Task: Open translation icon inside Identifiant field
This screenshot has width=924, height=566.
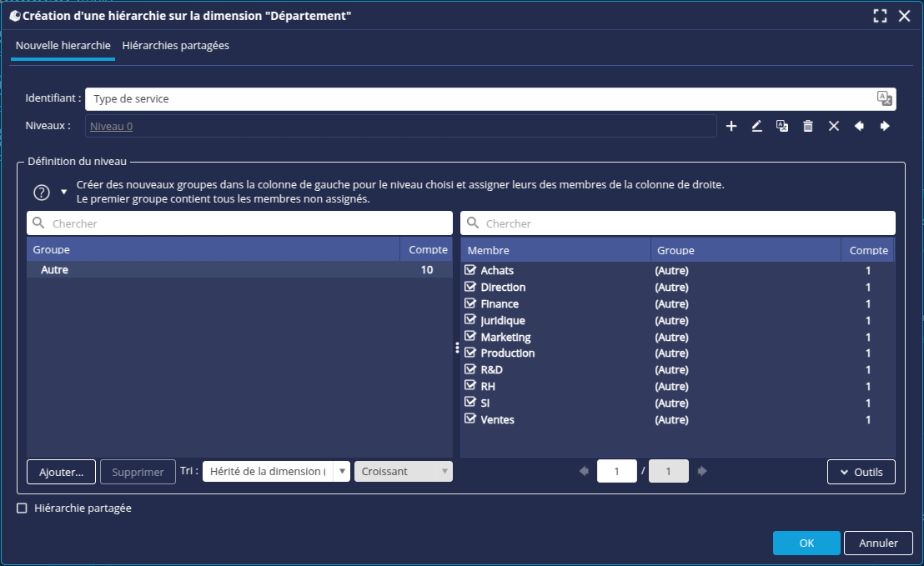Action: pyautogui.click(x=884, y=98)
